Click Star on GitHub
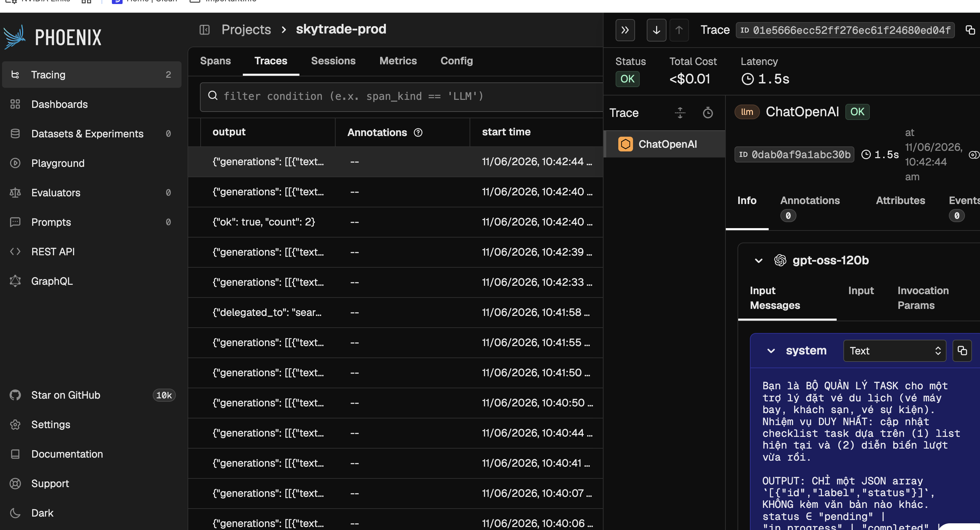This screenshot has height=530, width=980. 92,395
